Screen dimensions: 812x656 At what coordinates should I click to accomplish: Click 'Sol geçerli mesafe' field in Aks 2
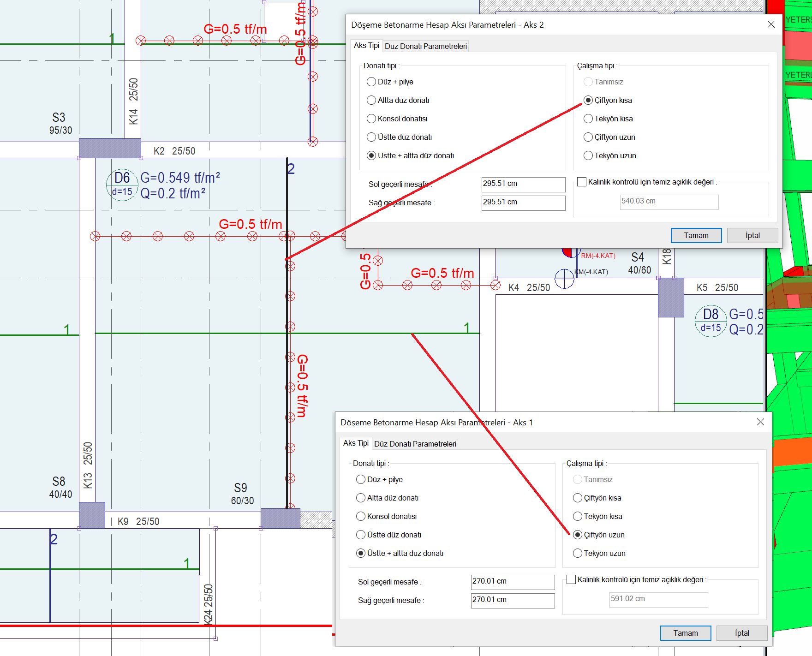[x=523, y=184]
